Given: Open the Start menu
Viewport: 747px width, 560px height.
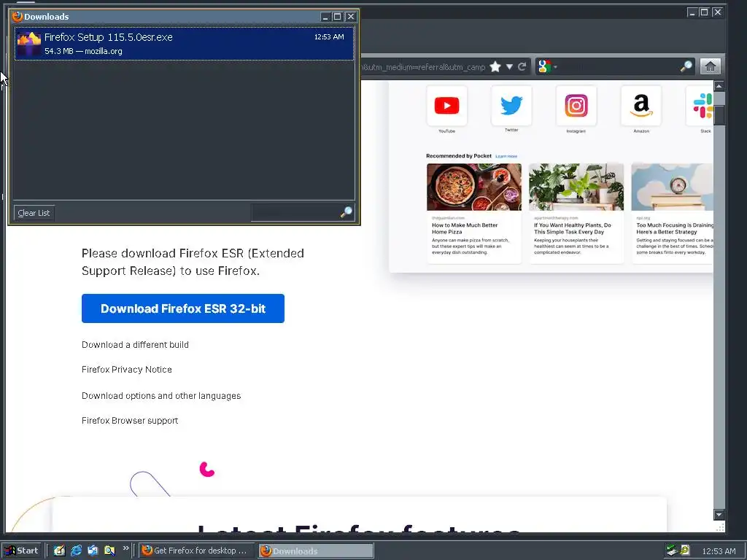Looking at the screenshot, I should [x=22, y=551].
